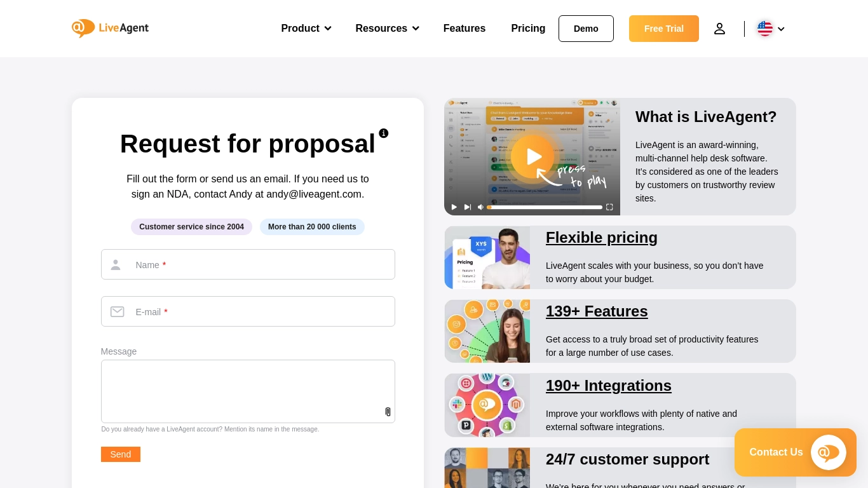The image size is (868, 488).
Task: Open the language selector with the US flag
Action: (765, 28)
